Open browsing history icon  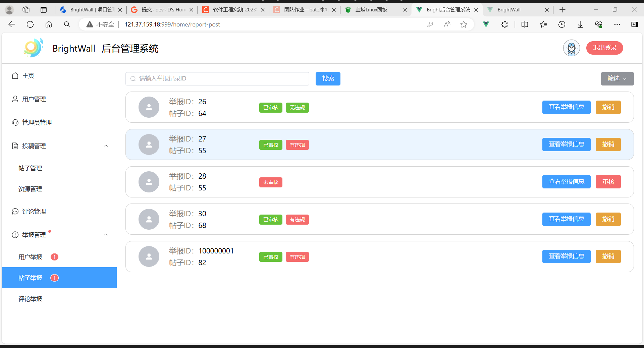pos(562,24)
